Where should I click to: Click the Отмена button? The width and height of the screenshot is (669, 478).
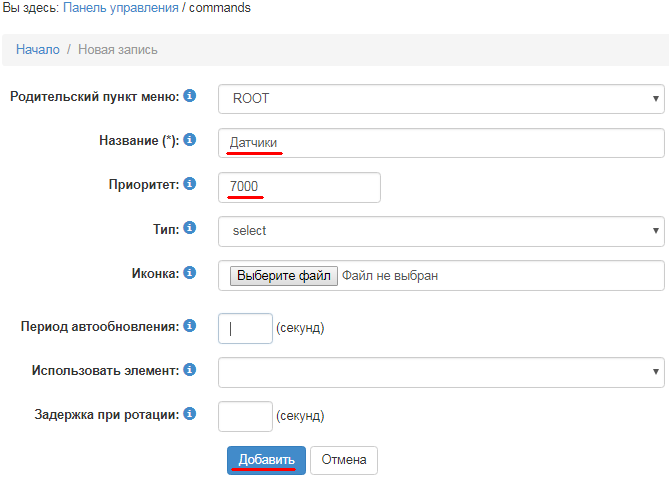344,460
